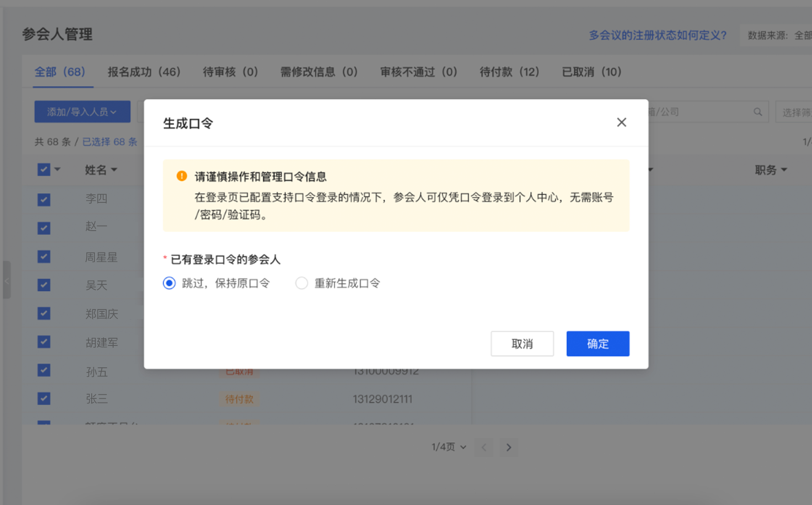Screen dimensions: 812x505
Task: Click 已选择 68 条 link
Action: click(x=109, y=142)
